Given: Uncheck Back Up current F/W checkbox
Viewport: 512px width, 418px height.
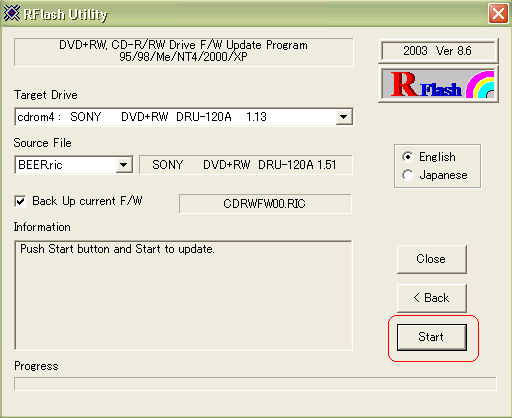Looking at the screenshot, I should click(20, 201).
